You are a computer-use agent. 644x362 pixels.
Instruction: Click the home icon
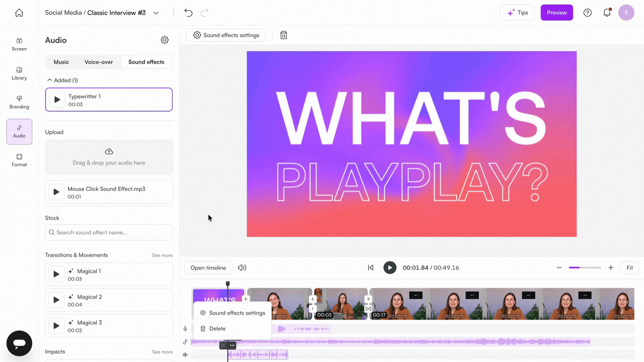19,13
